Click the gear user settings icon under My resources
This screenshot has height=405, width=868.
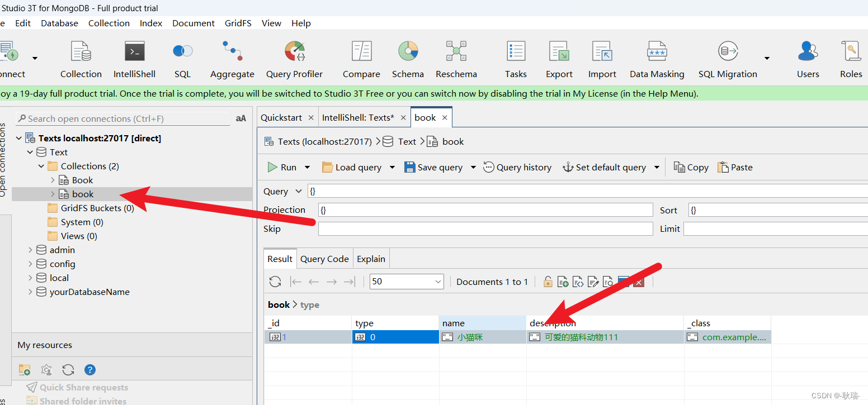pos(46,370)
